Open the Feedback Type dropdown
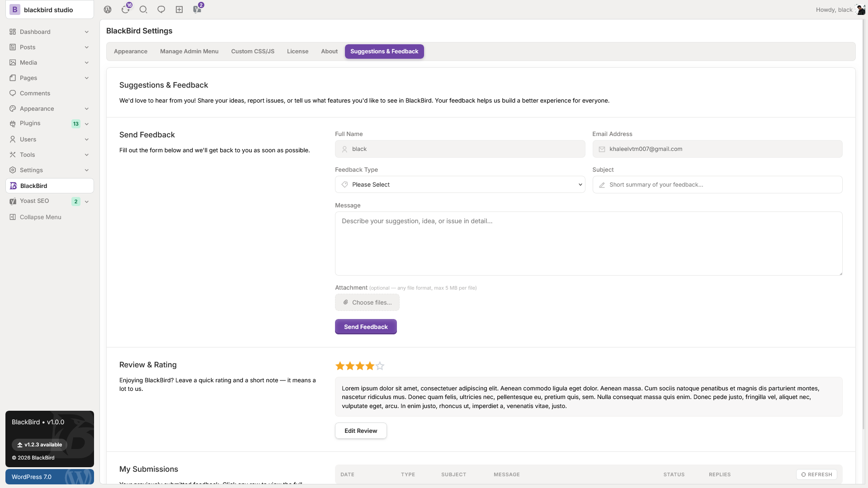Viewport: 868px width, 488px height. point(460,184)
